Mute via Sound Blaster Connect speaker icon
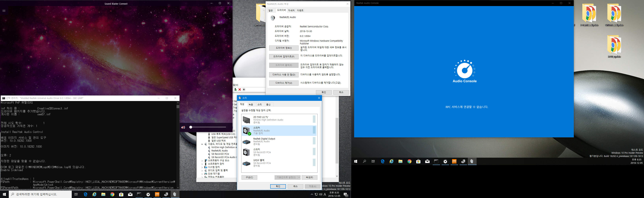The image size is (644, 198). [x=183, y=127]
